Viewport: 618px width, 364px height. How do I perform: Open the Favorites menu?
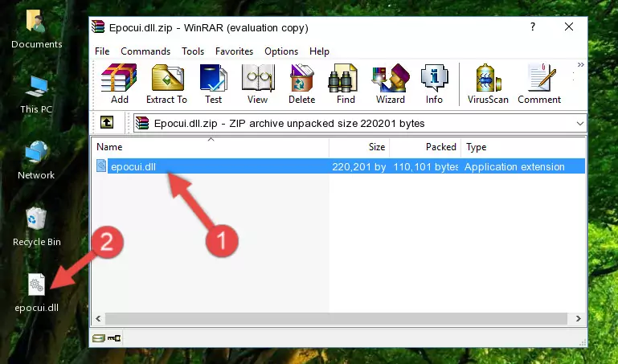click(234, 51)
